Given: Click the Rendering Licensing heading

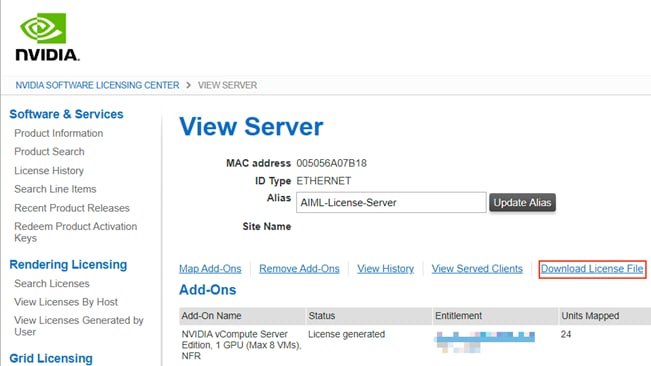Looking at the screenshot, I should tap(68, 264).
